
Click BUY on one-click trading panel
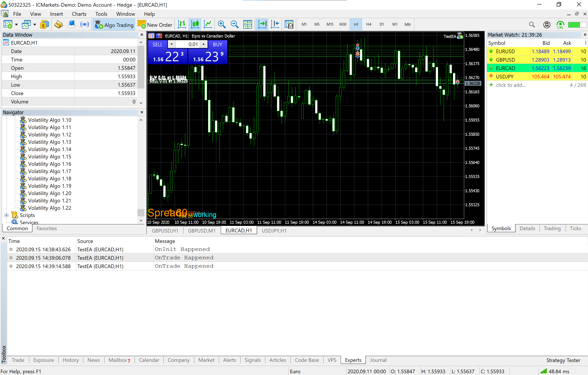[218, 44]
